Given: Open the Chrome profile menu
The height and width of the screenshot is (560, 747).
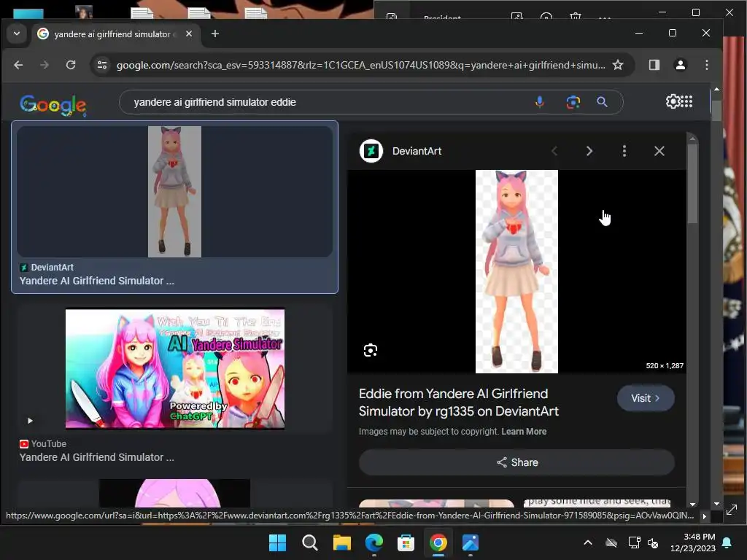Looking at the screenshot, I should [681, 65].
